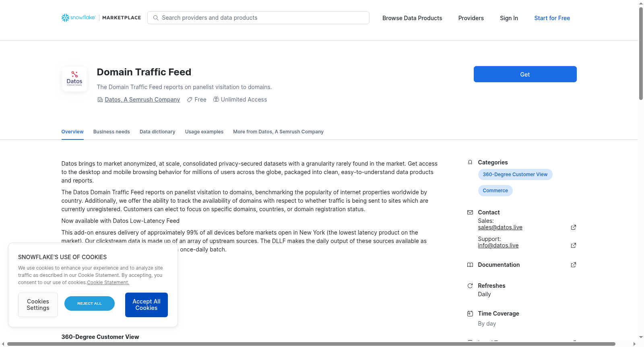Accept All Cookies in the banner
Viewport: 644px width, 347px height.
point(147,305)
